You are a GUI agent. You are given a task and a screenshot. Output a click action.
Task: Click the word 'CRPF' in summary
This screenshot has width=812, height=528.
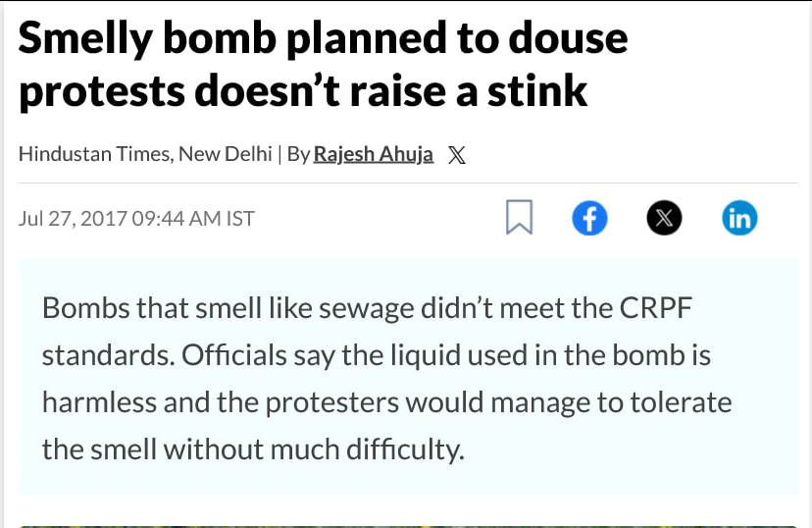pos(656,308)
